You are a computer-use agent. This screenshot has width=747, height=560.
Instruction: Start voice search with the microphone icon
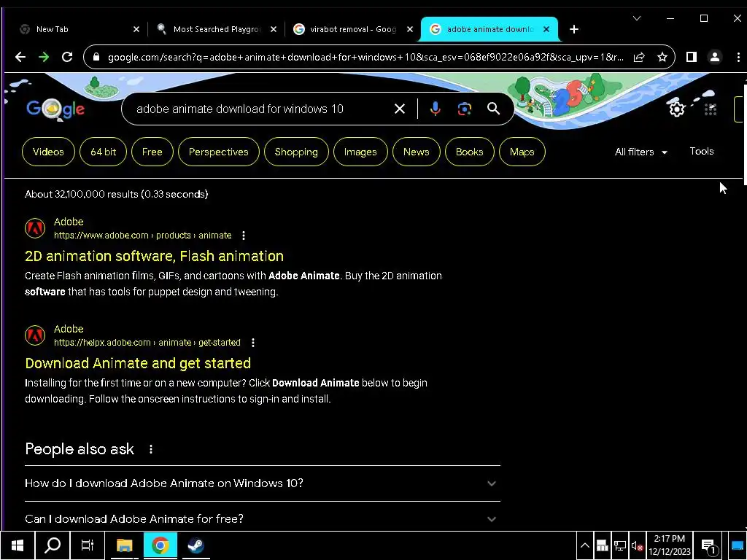(435, 109)
